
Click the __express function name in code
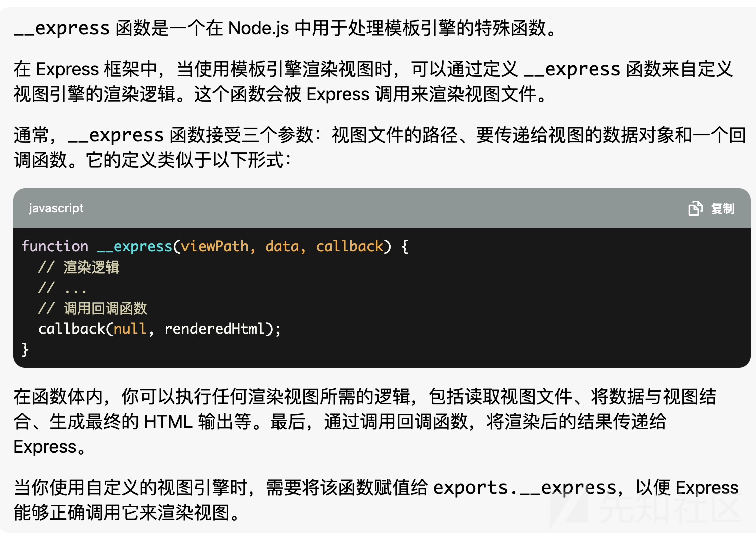(x=135, y=246)
